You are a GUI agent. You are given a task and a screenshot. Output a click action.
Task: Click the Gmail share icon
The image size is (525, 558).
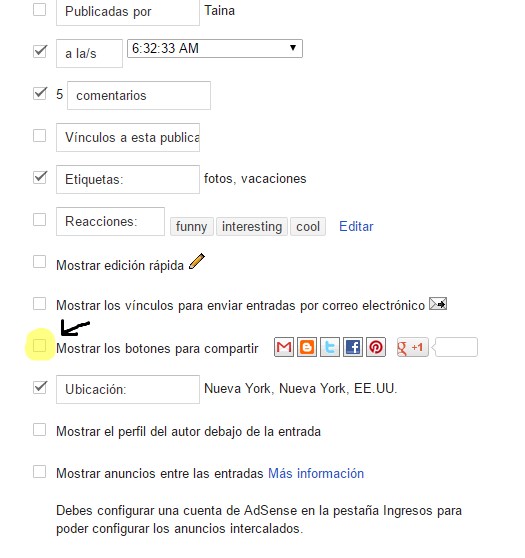tap(284, 347)
